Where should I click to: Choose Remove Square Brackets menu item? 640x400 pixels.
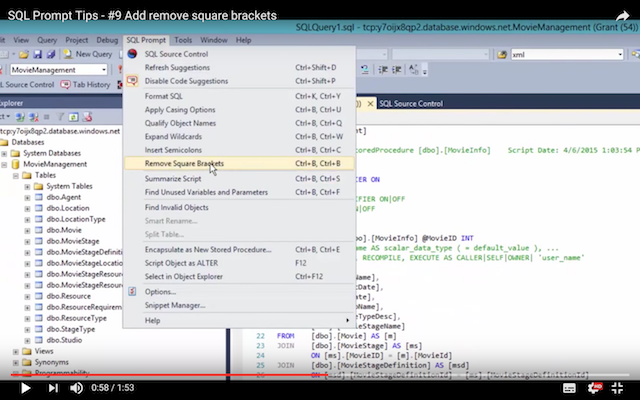coord(239,164)
